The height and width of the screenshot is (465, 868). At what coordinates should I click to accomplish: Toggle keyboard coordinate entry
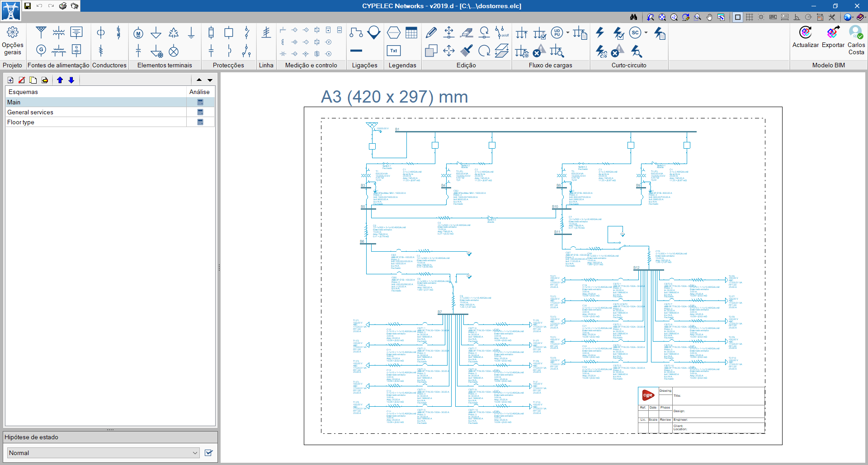[x=773, y=17]
